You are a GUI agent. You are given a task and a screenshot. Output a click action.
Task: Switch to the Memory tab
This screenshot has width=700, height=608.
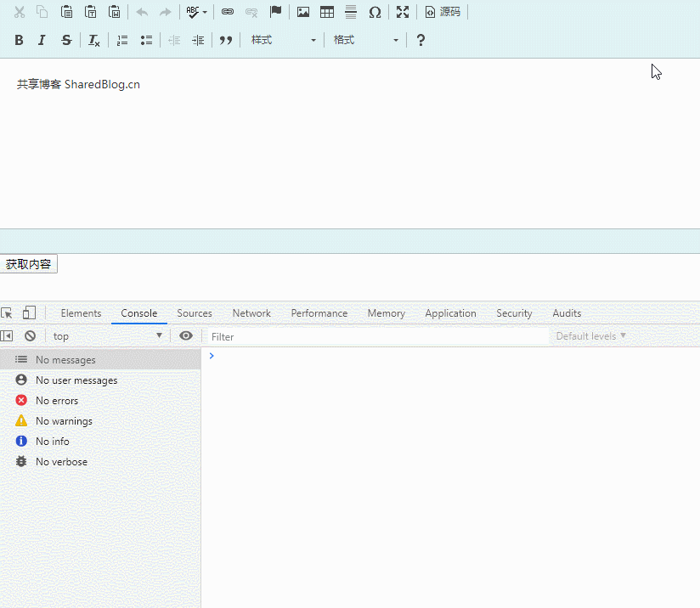(387, 313)
